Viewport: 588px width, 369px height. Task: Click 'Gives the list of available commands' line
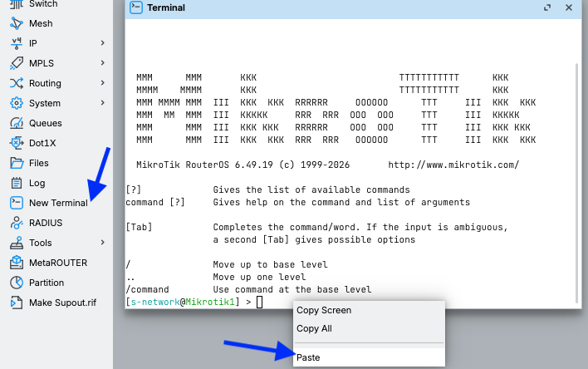click(311, 190)
